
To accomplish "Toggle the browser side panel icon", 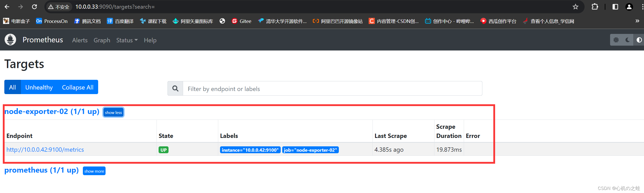I will [615, 7].
